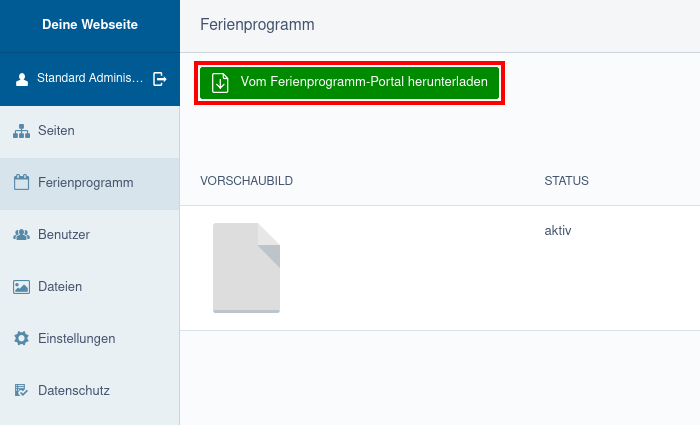The image size is (700, 425).
Task: Click the VORSCHAUBILD column header
Action: (246, 181)
